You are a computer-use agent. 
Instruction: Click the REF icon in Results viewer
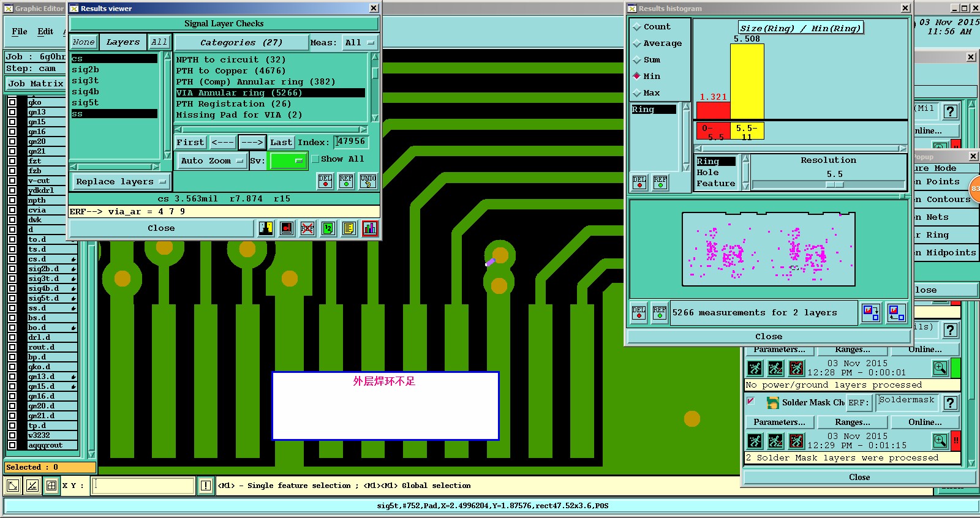[x=346, y=181]
